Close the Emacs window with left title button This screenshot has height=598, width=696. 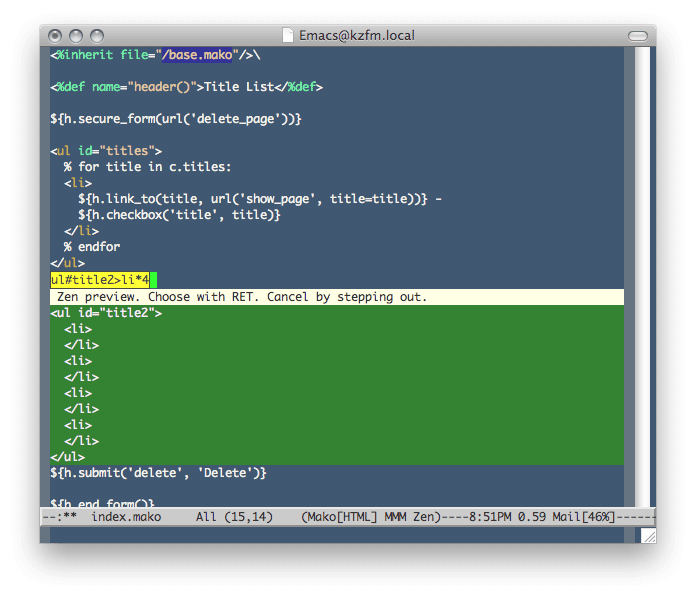pos(55,36)
